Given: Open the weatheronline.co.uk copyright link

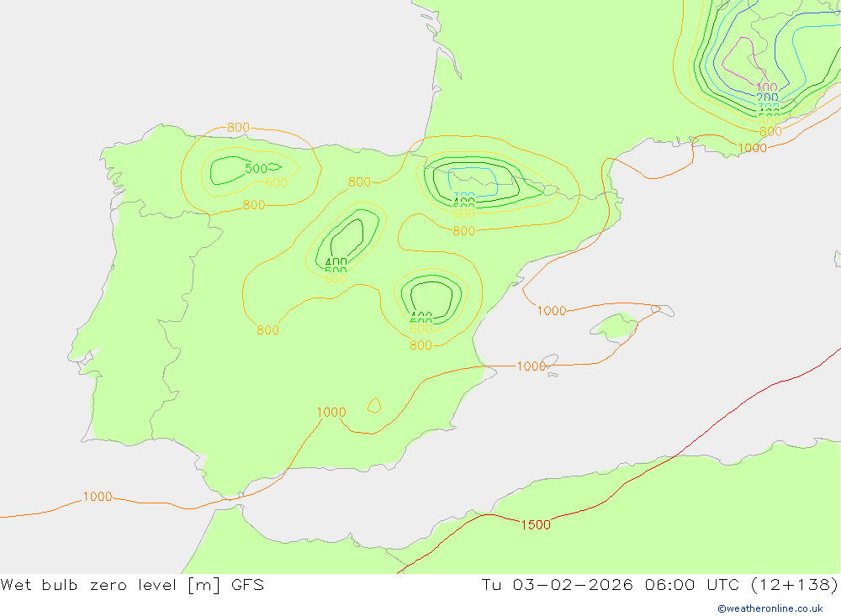Looking at the screenshot, I should pyautogui.click(x=770, y=608).
